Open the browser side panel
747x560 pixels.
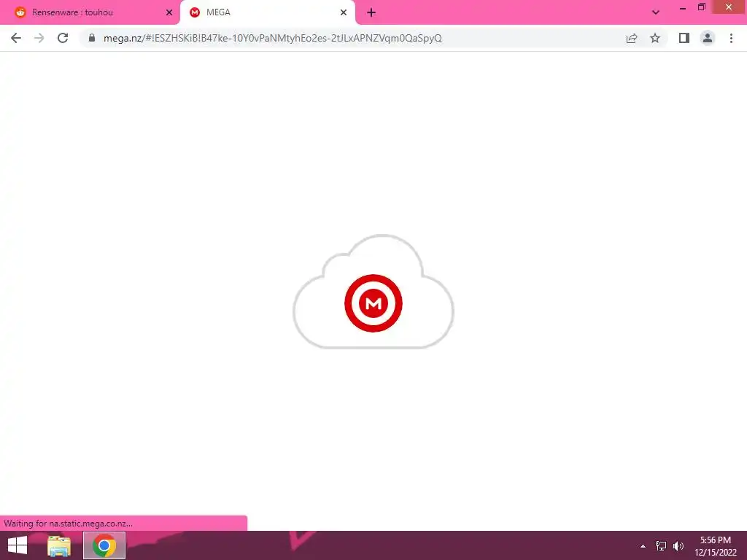coord(684,38)
